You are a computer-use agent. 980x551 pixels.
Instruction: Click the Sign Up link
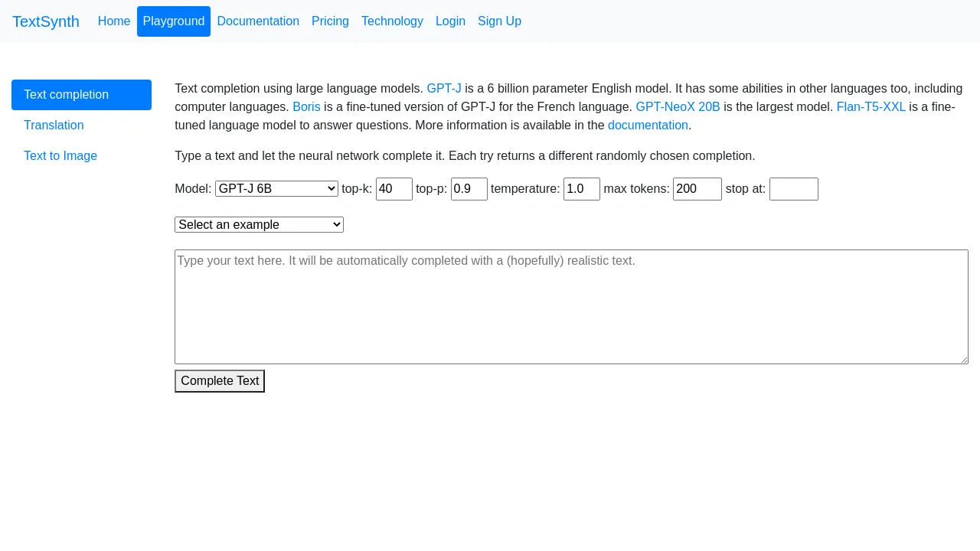[499, 21]
